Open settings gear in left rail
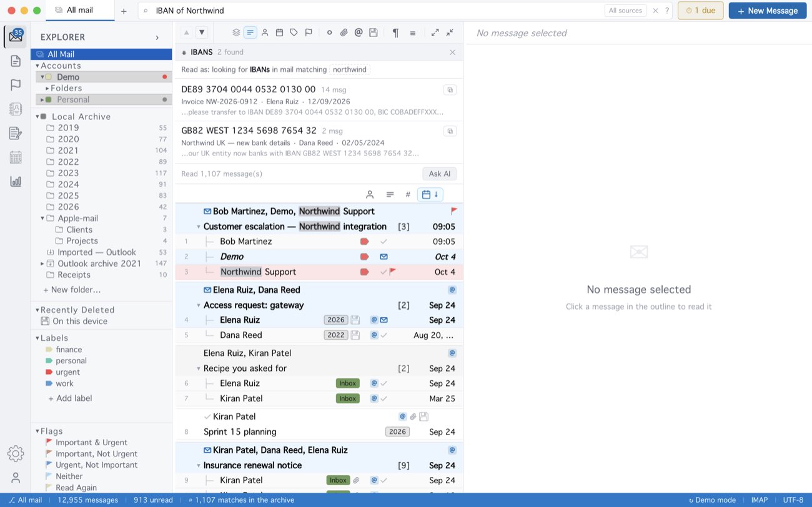Image resolution: width=812 pixels, height=507 pixels. 16,454
